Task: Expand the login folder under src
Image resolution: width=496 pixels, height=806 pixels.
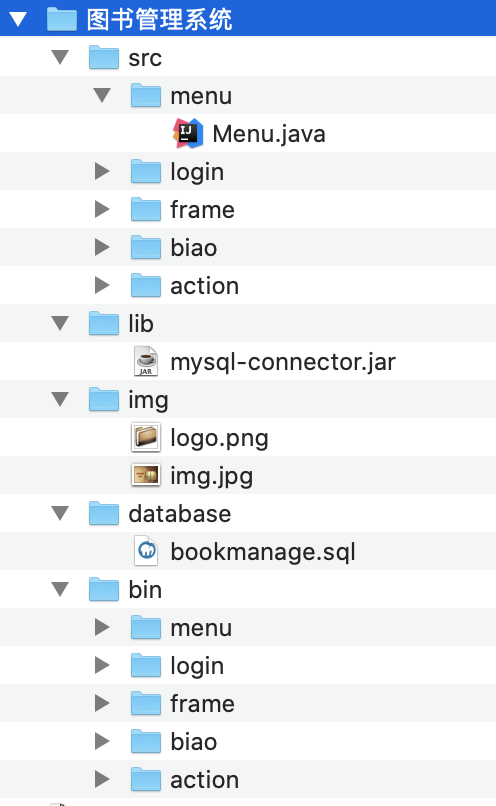Action: point(102,171)
